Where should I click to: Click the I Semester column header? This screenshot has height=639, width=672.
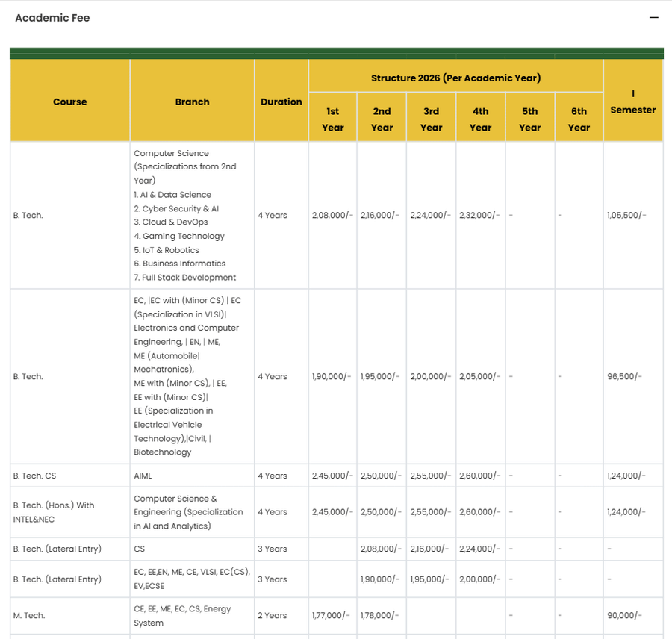point(632,102)
